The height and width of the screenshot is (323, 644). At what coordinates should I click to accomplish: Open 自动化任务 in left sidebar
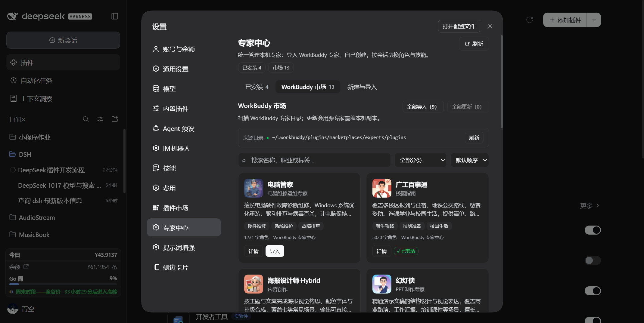[63, 81]
